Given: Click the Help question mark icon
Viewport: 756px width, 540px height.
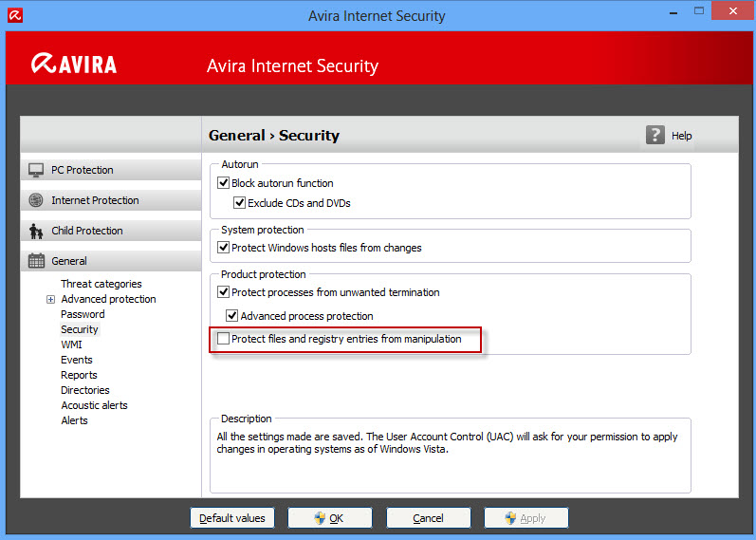Looking at the screenshot, I should click(655, 135).
